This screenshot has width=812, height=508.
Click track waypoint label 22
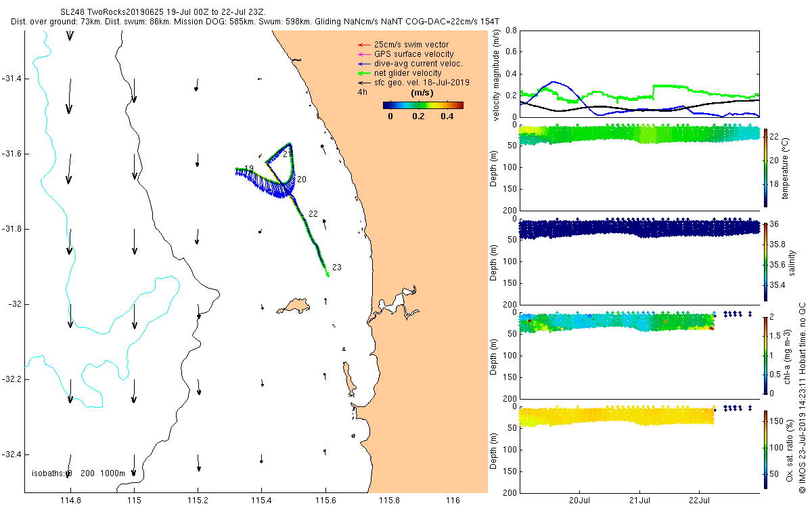[x=313, y=214]
